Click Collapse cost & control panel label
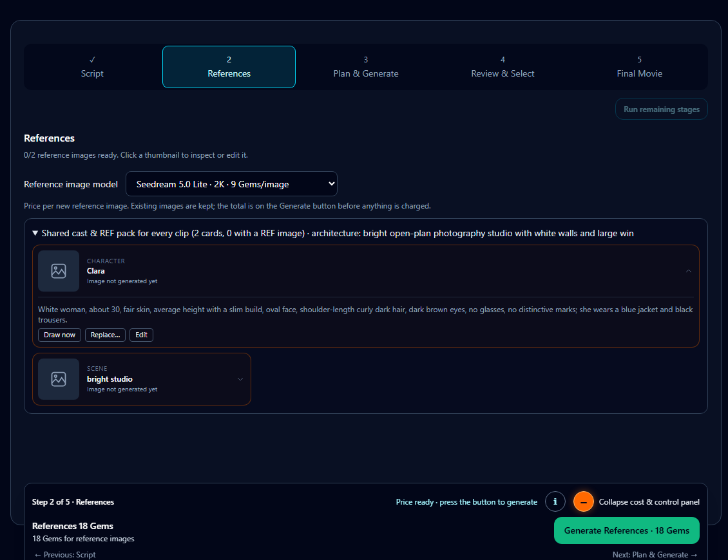Viewport: 728px width, 560px height. point(649,502)
